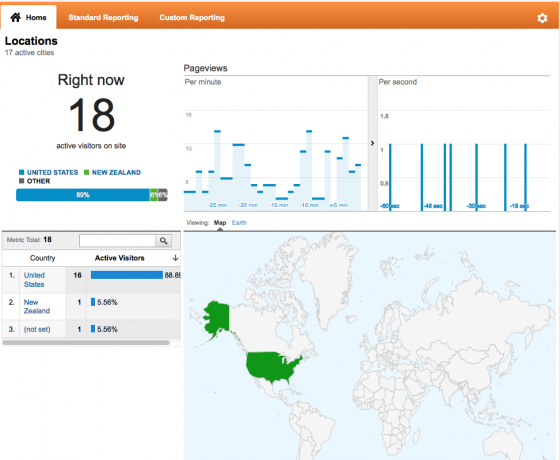Click the -10 min axis label
This screenshot has width=560, height=460.
309,205
